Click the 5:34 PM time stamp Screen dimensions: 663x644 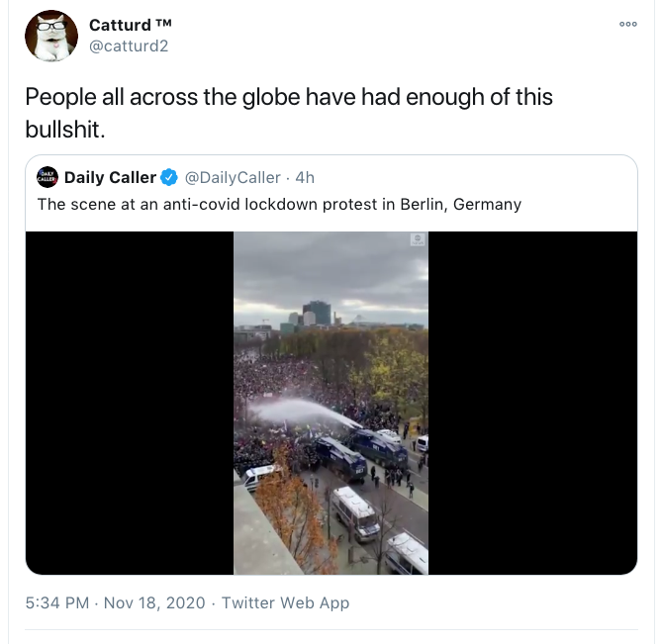tap(57, 602)
